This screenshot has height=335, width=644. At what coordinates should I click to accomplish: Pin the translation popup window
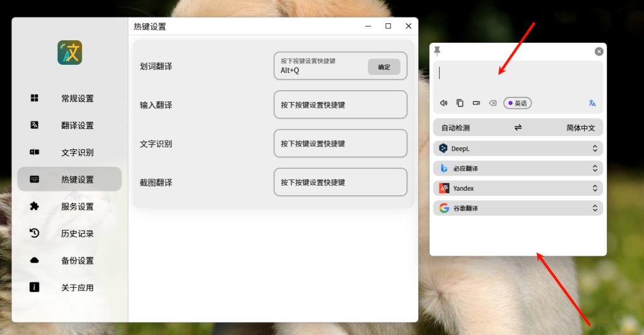tap(438, 51)
